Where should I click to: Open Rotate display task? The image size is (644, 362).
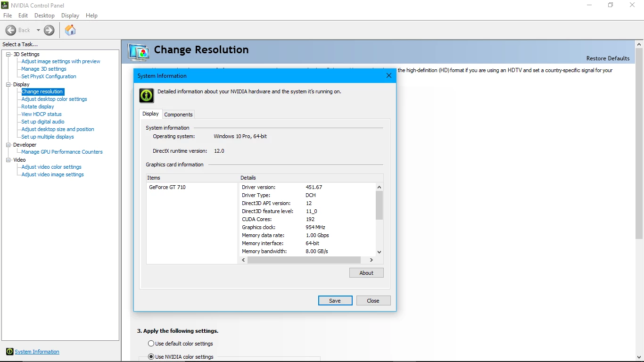(38, 107)
